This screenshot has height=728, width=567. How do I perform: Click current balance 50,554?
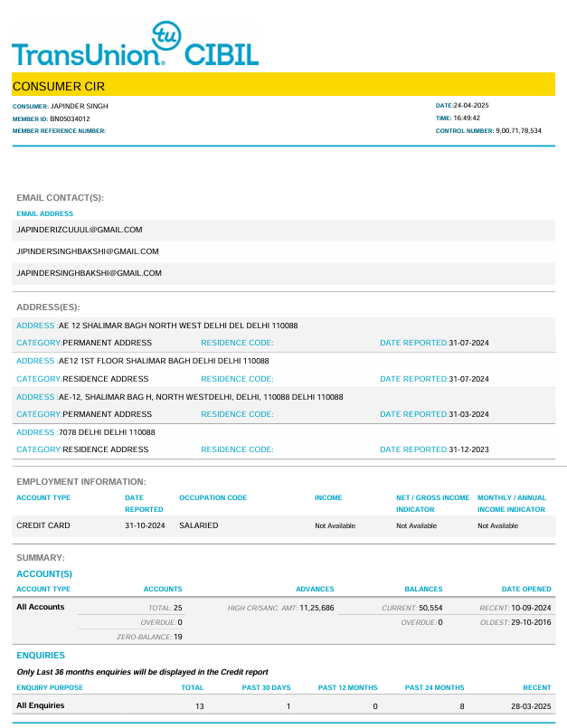[x=430, y=608]
